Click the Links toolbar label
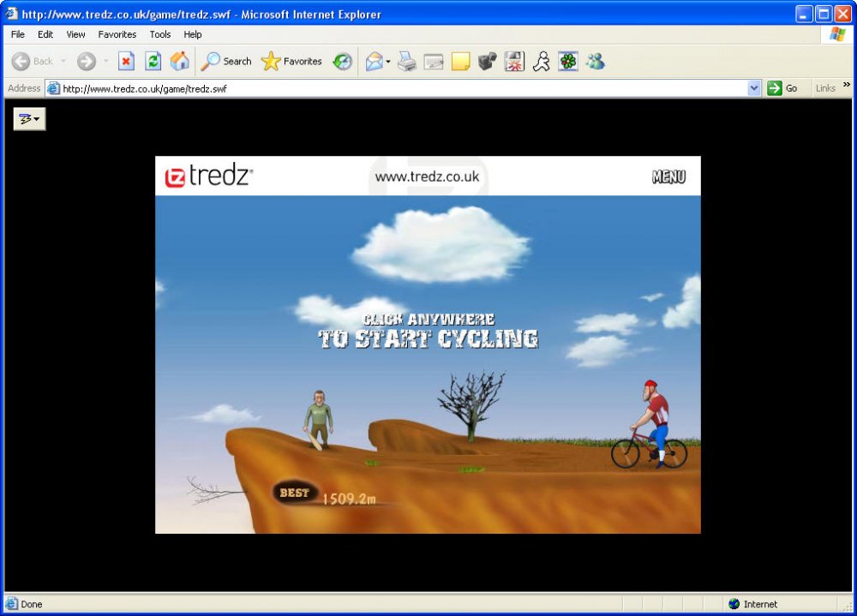857x616 pixels. (825, 88)
